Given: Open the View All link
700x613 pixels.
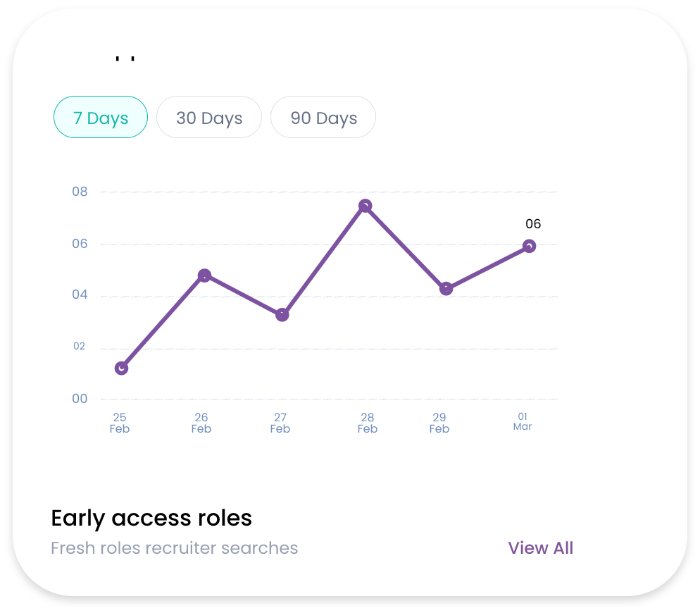Looking at the screenshot, I should pos(540,548).
